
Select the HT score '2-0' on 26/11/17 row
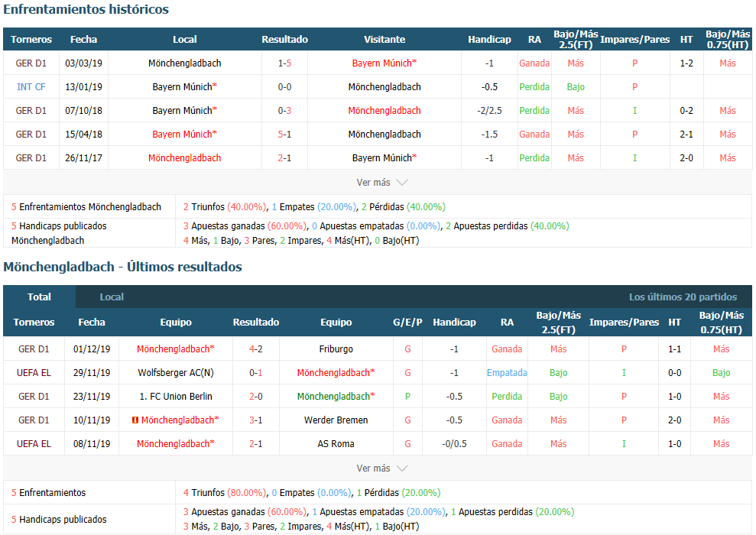pyautogui.click(x=686, y=157)
